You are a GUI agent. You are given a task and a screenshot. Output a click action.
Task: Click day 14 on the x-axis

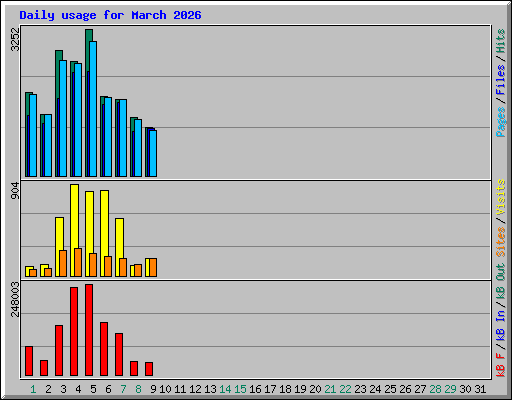[225, 389]
